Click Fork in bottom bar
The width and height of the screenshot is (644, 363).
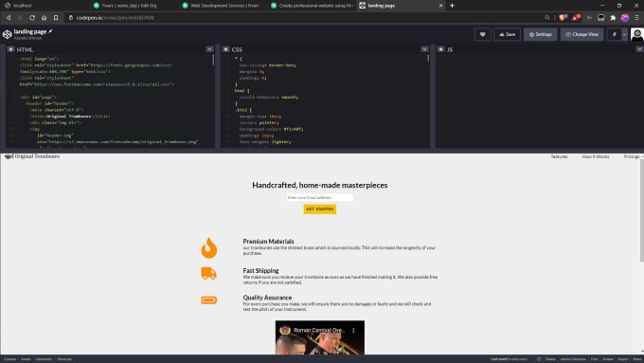[595, 359]
